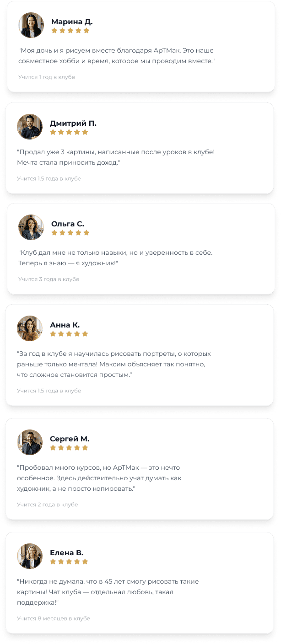Image resolution: width=281 pixels, height=644 pixels.
Task: Click the star rating under Елена В.
Action: click(x=69, y=562)
